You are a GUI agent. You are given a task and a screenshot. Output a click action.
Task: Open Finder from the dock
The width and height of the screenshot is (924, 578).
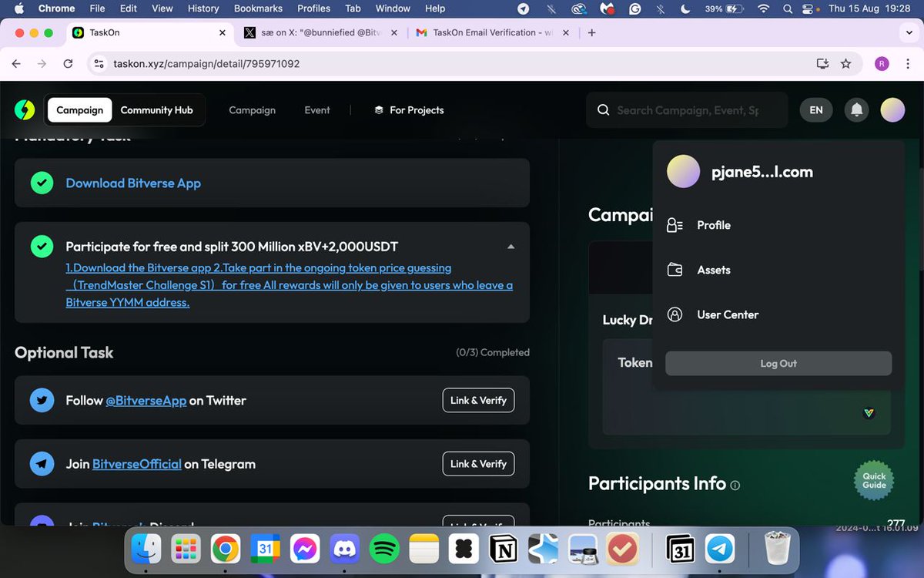pos(146,549)
